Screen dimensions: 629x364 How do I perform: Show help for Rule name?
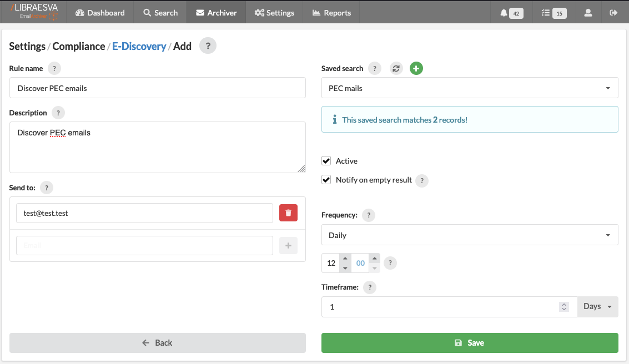pos(54,68)
